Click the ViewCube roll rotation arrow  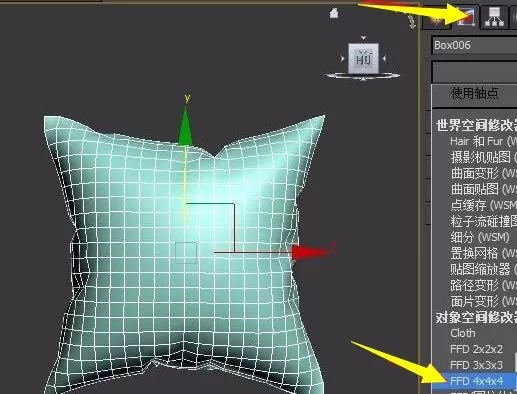click(x=412, y=22)
